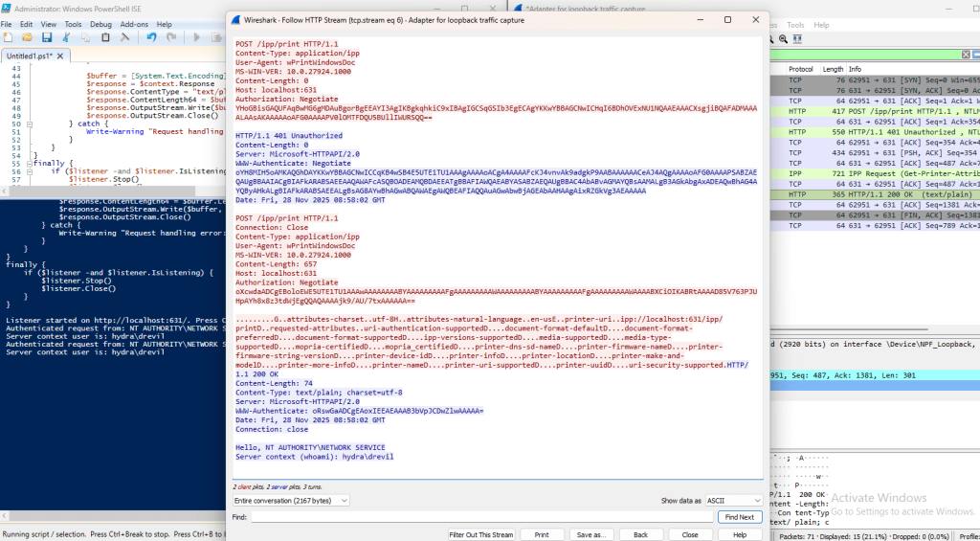This screenshot has height=541, width=980.
Task: Click the Find Next button
Action: 739,517
